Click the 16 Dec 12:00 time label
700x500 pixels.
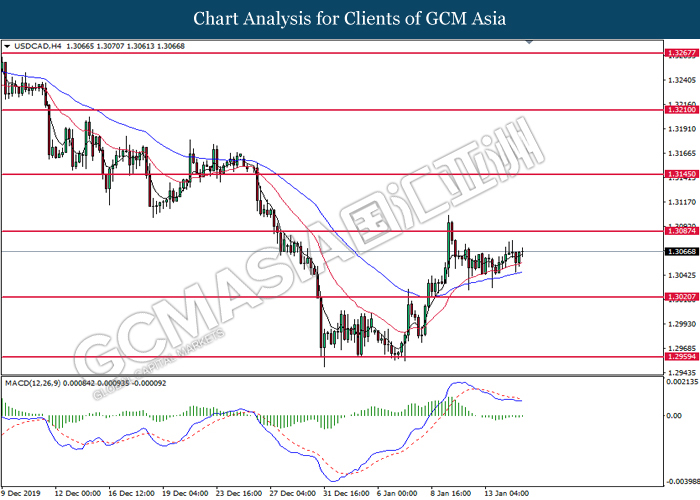click(131, 493)
